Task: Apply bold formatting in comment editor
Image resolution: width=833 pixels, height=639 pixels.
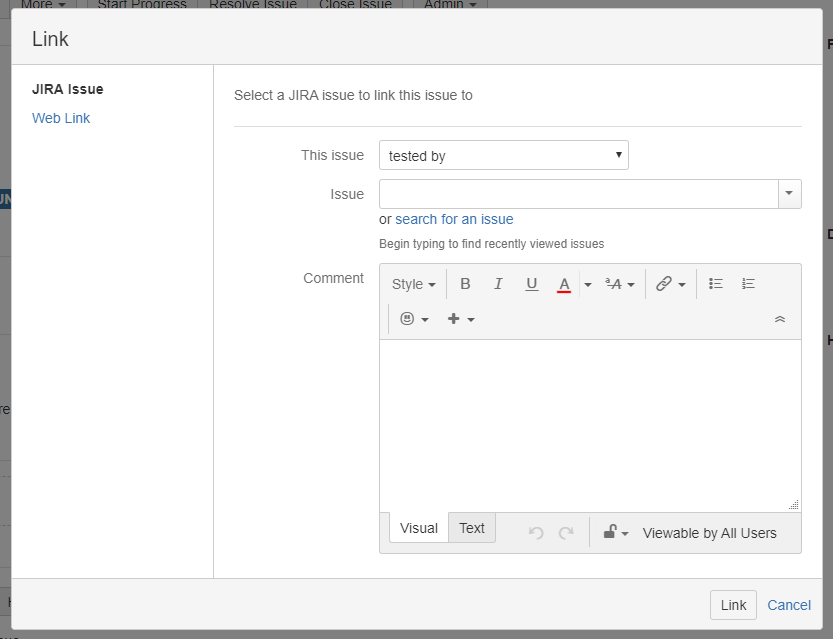Action: [x=465, y=284]
